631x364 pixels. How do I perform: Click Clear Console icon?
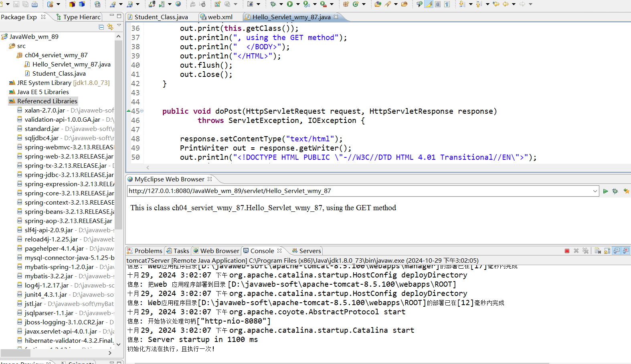click(x=598, y=251)
